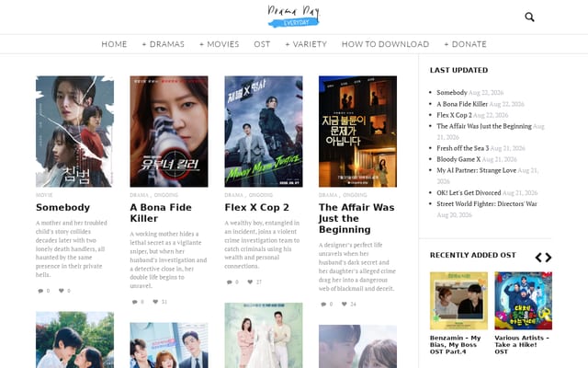Viewport: 588px width, 368px height.
Task: Click ONGOING tag above The Affair Was Just the Beginning
Action: tap(355, 195)
